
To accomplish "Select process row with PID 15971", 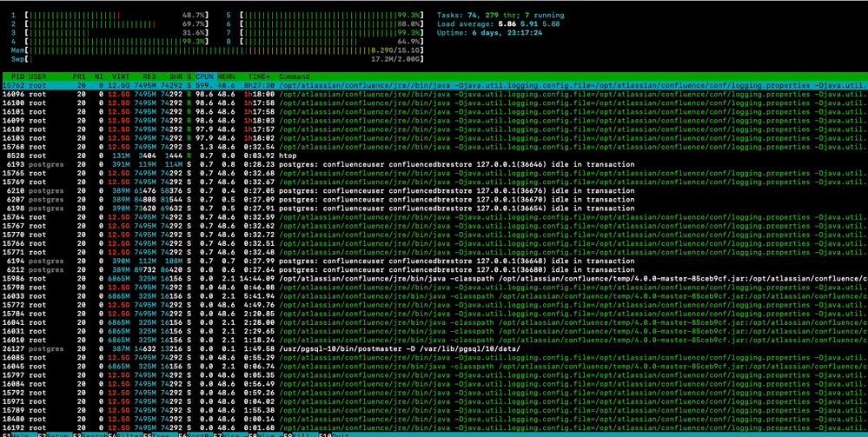I will point(434,402).
